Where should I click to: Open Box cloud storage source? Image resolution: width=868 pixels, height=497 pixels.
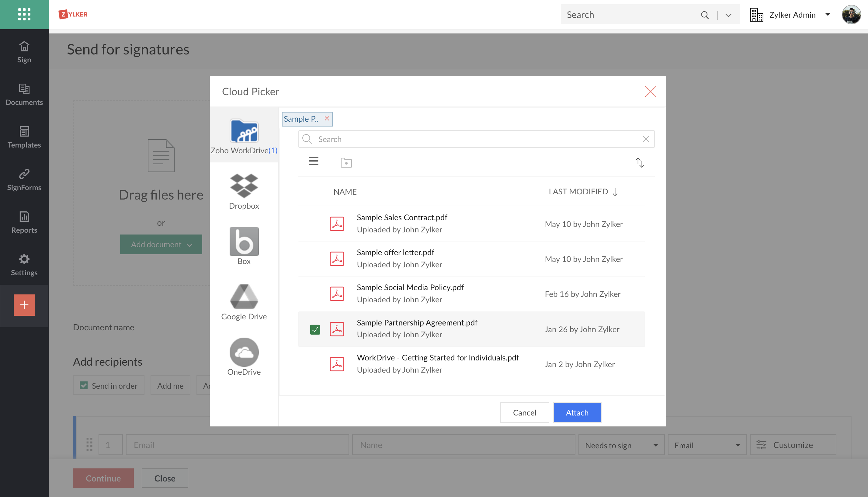[x=243, y=246]
